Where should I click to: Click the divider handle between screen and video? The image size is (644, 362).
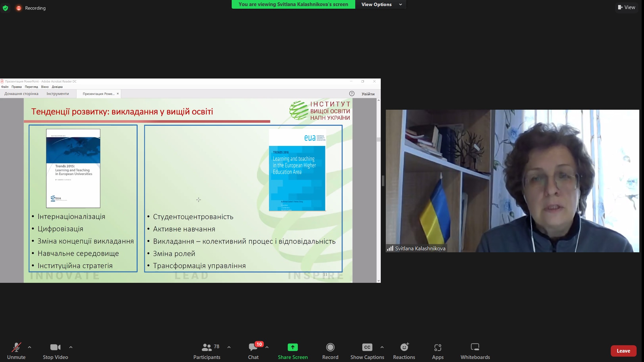pos(383,181)
